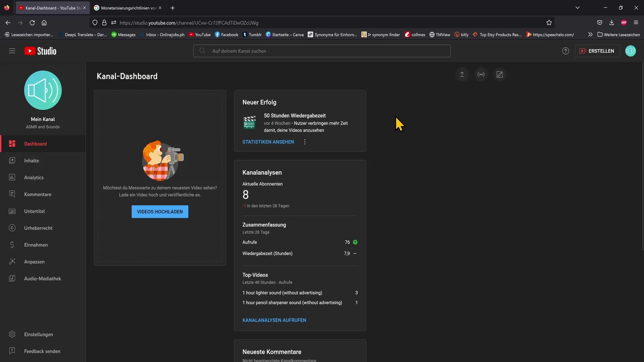Click the Upload video icon in toolbar

462,74
